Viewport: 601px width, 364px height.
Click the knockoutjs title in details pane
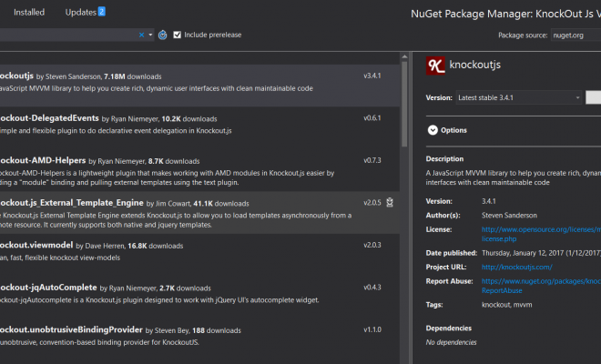[x=475, y=65]
